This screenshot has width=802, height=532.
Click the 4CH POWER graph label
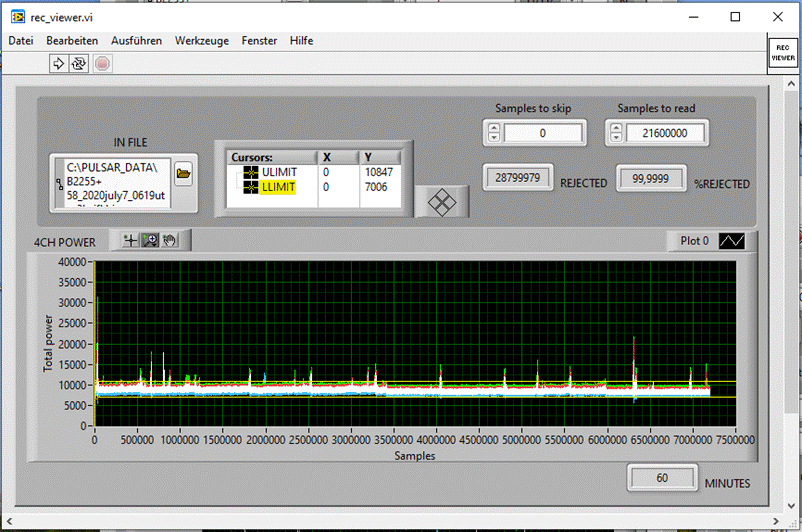tap(65, 242)
